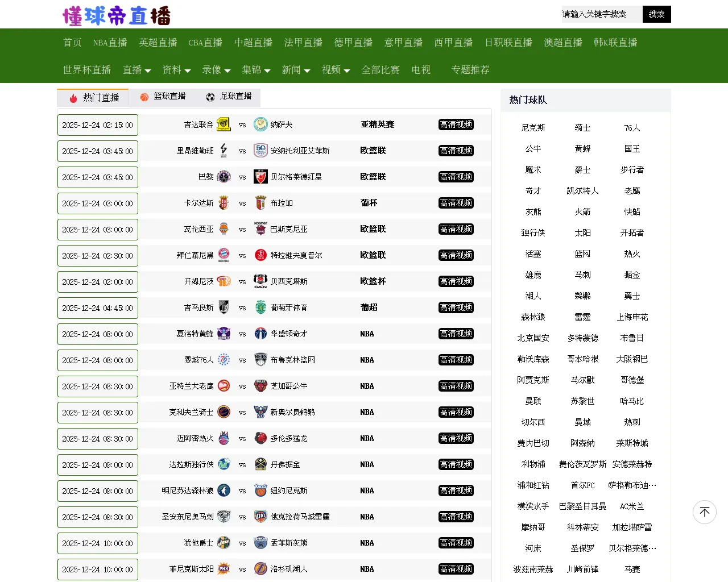The height and width of the screenshot is (582, 728).
Task: Open the 新闻 dropdown in navigation
Action: 296,70
